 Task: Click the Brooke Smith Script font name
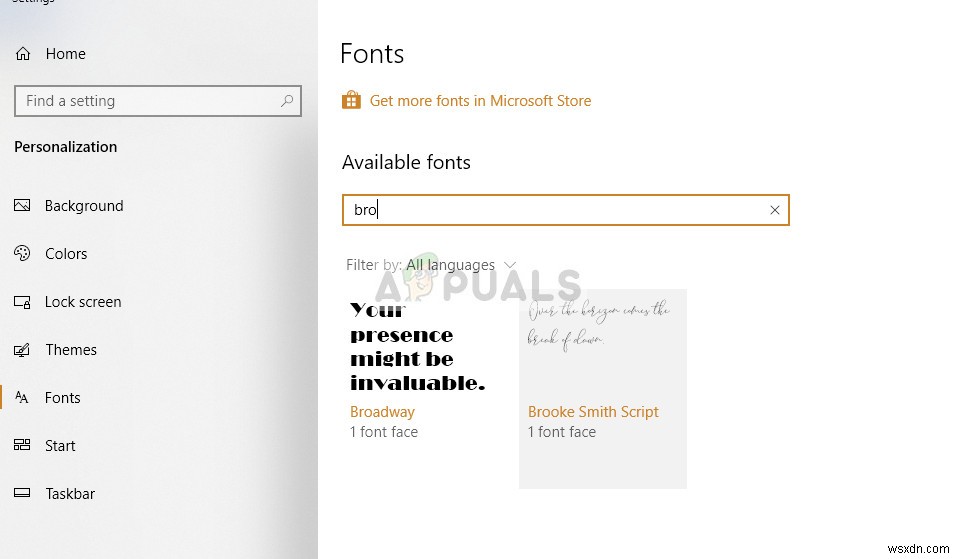click(593, 412)
